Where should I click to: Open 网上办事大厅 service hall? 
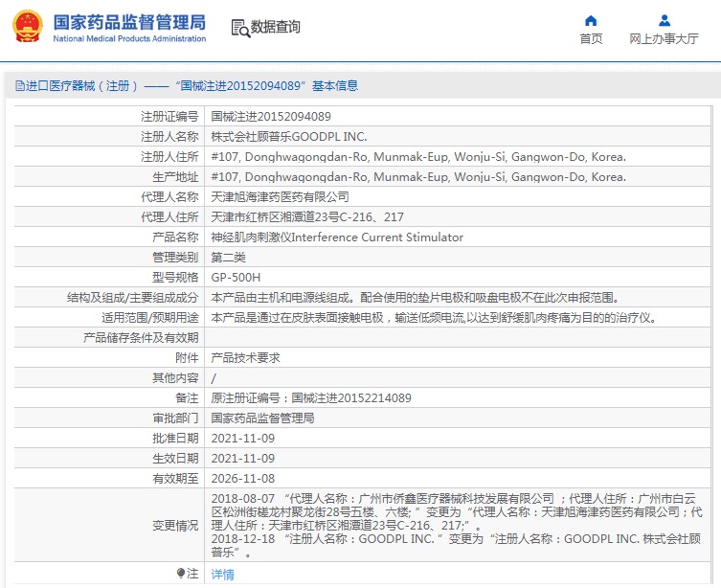click(664, 38)
